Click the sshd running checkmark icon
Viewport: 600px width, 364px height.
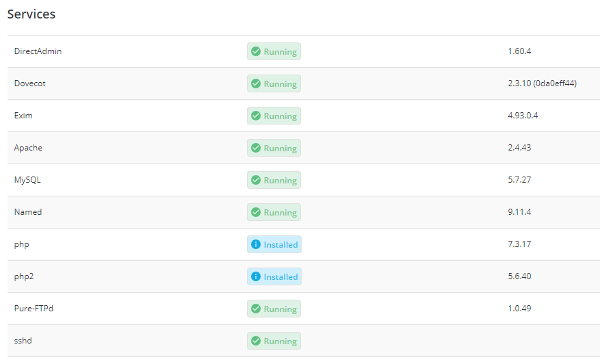pos(256,341)
